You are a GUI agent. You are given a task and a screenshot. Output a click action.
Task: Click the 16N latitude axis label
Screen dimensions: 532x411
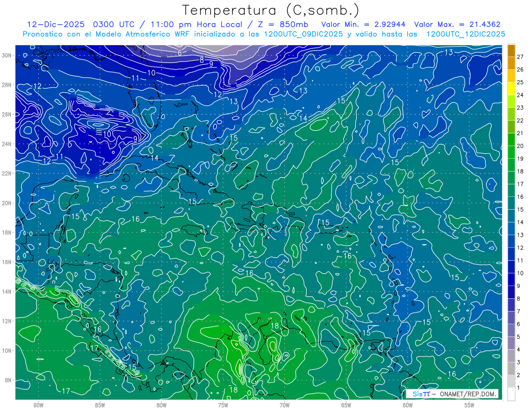click(x=7, y=262)
